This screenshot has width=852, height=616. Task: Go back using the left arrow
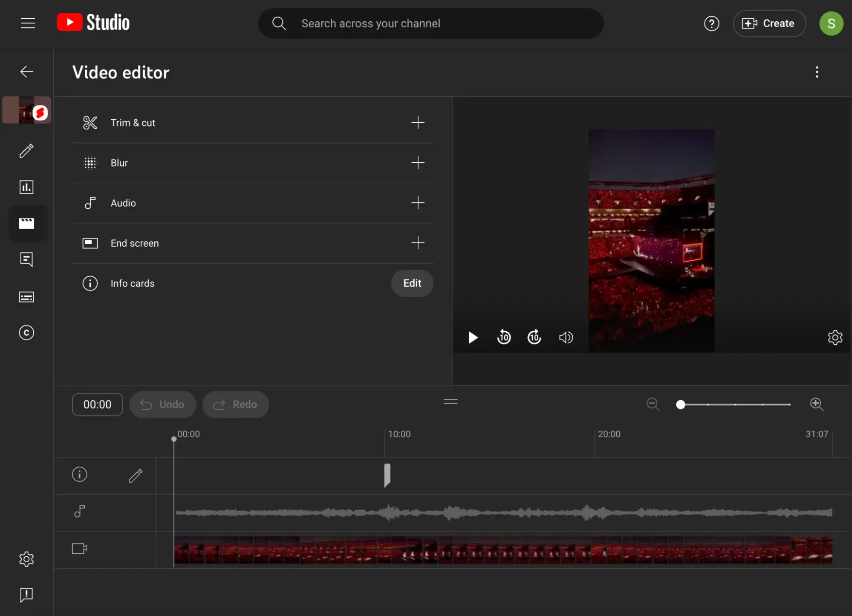coord(26,72)
